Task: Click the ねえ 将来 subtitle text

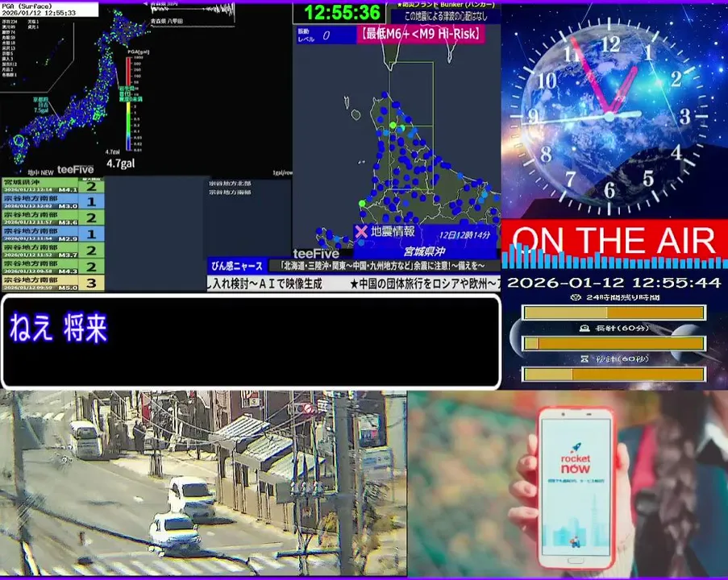Action: (x=59, y=328)
